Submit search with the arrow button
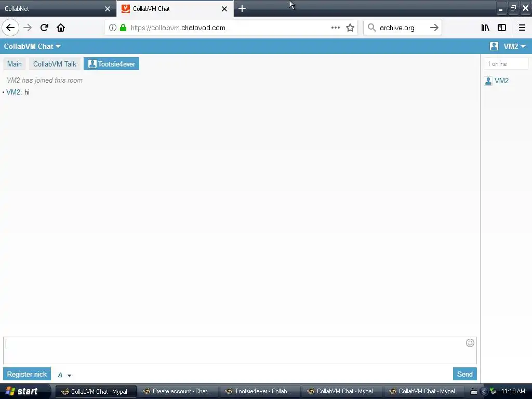The height and width of the screenshot is (399, 532). pyautogui.click(x=434, y=28)
